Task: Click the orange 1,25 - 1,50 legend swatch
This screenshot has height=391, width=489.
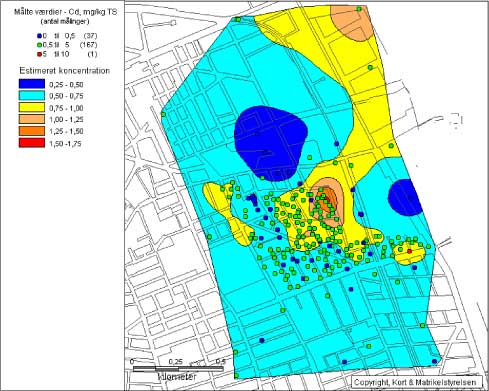Action: point(32,131)
